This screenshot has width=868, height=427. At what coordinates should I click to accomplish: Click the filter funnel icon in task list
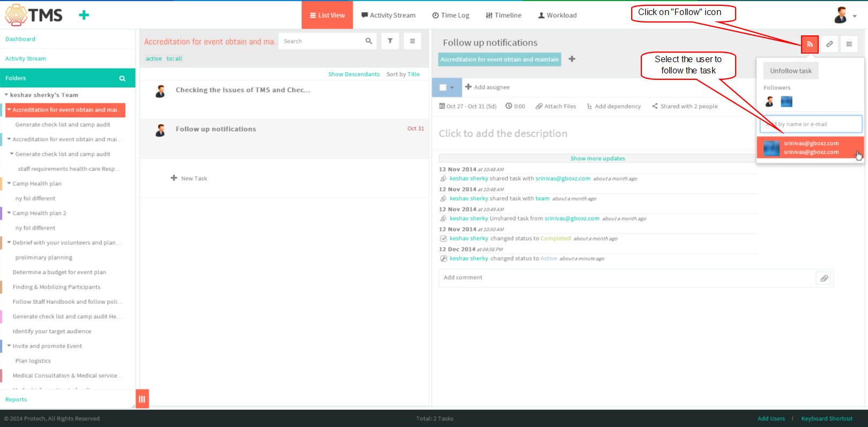pos(390,41)
